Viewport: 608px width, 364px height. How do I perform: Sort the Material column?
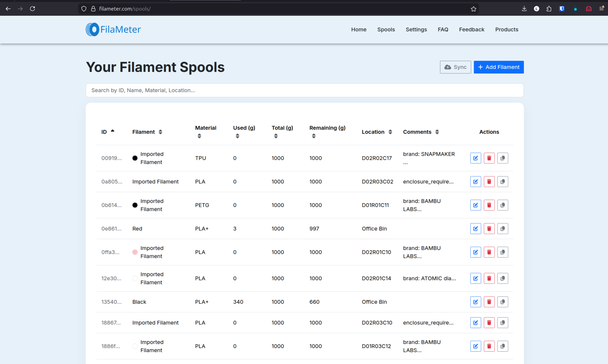(199, 136)
